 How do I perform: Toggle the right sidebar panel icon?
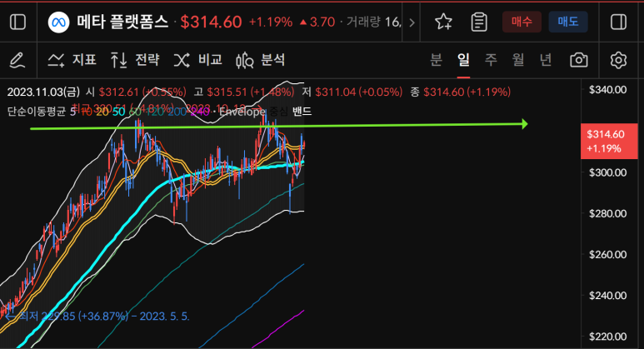pyautogui.click(x=618, y=22)
